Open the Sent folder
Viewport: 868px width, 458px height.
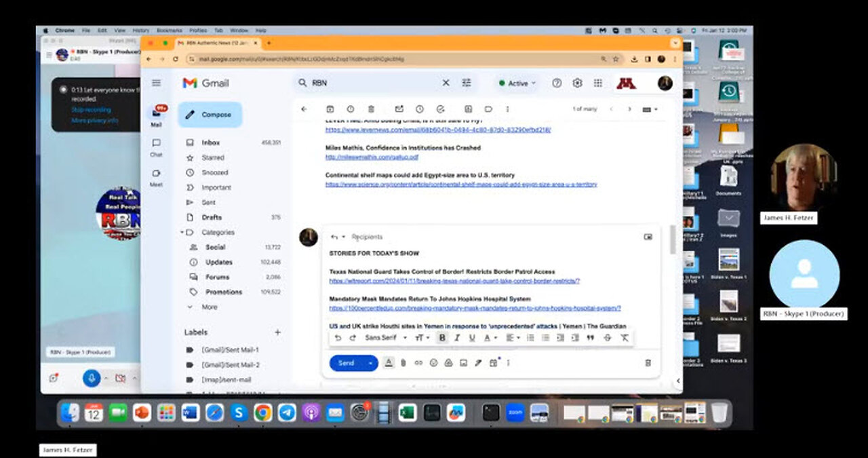(232, 202)
